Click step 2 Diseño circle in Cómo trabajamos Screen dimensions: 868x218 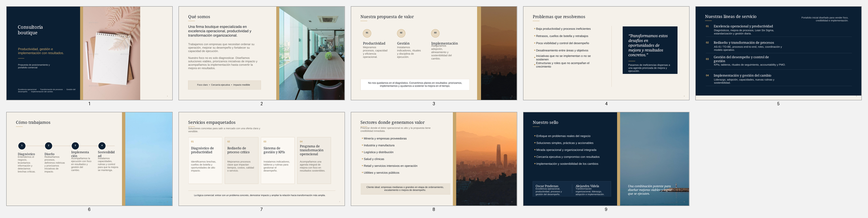pyautogui.click(x=49, y=145)
